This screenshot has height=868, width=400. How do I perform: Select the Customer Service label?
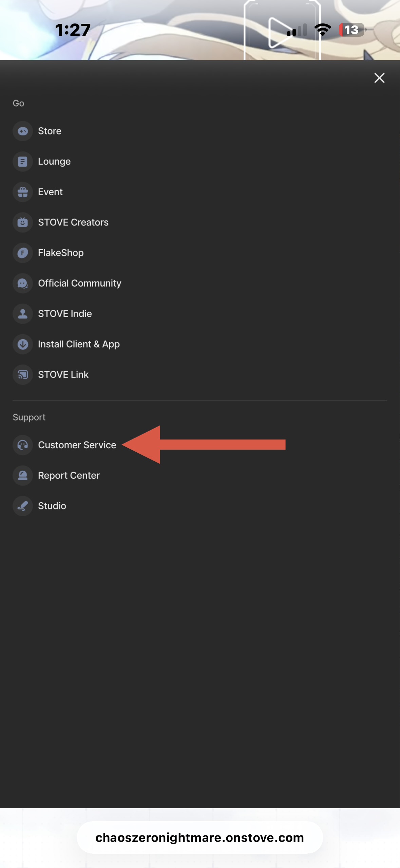pyautogui.click(x=77, y=445)
